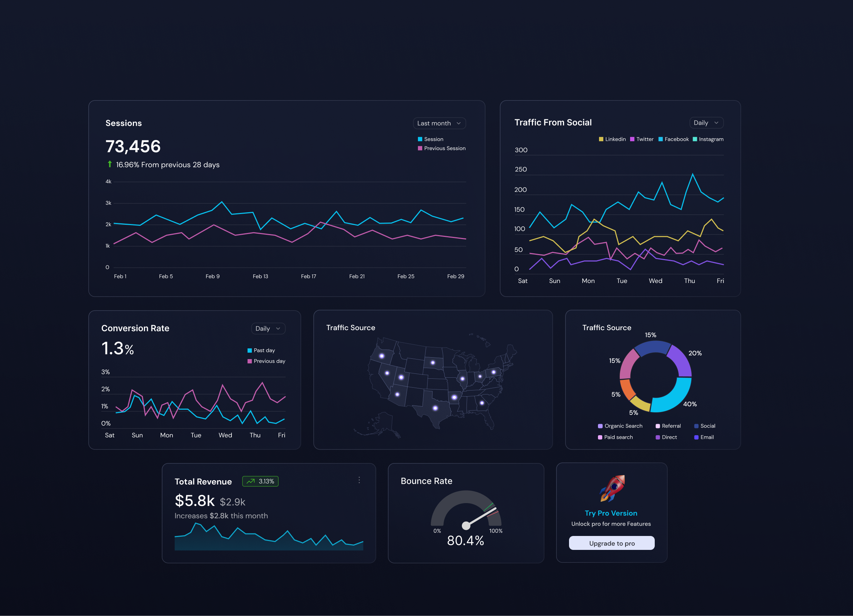Click the Wed label in Traffic From Social
Screen dimensions: 853x616
[x=655, y=281]
